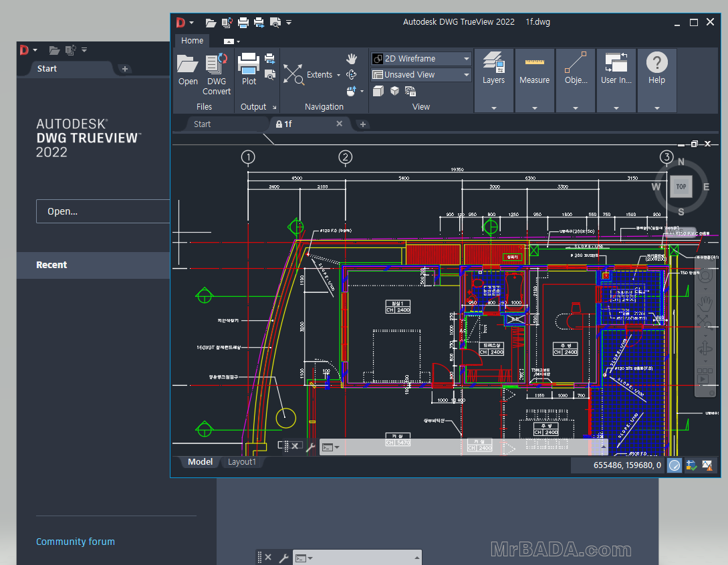Click Batch Plot icon in Output panel
Screen dimensions: 728x565
pyautogui.click(x=270, y=58)
